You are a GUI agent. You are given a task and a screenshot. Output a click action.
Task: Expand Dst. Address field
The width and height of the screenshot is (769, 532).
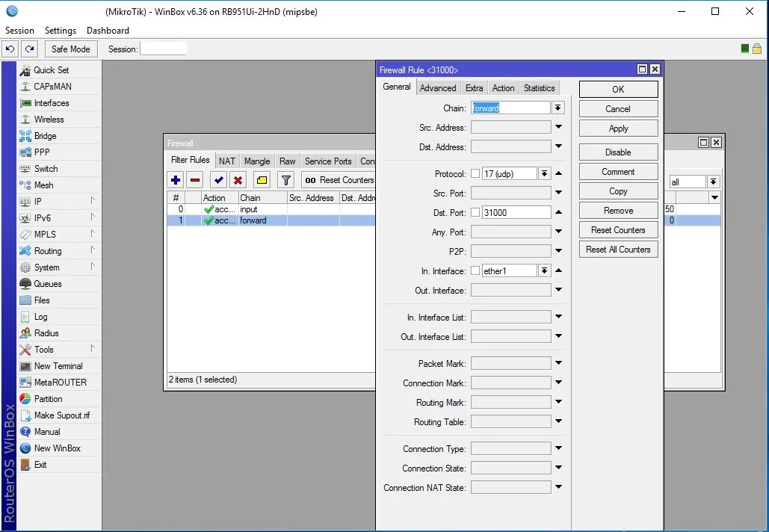coord(558,146)
